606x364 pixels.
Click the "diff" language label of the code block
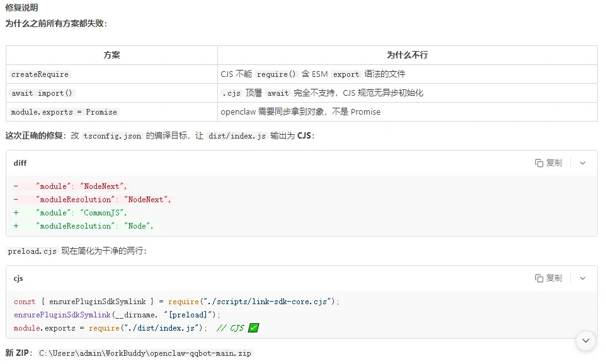point(20,162)
